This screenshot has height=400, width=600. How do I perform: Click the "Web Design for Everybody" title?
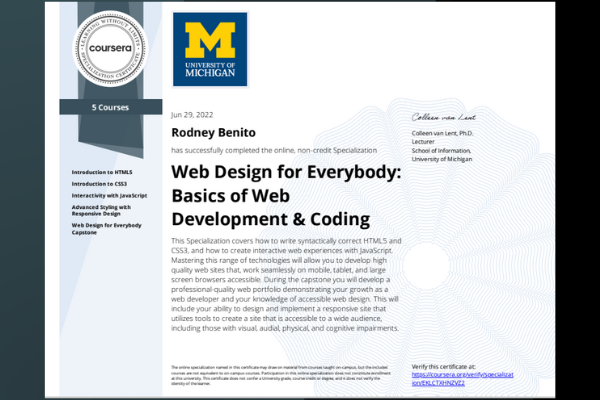(286, 194)
